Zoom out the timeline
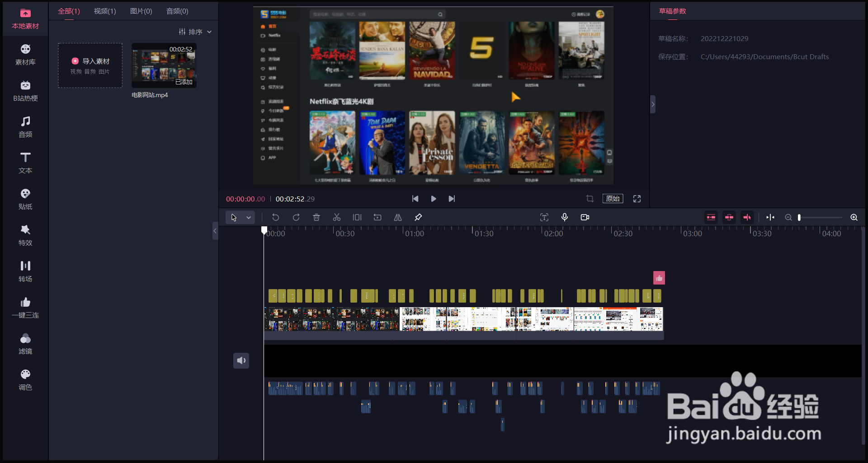This screenshot has width=868, height=463. 788,218
